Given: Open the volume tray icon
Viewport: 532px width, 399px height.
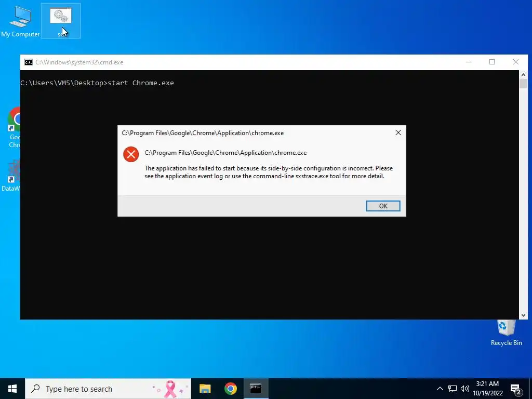Looking at the screenshot, I should (x=465, y=389).
